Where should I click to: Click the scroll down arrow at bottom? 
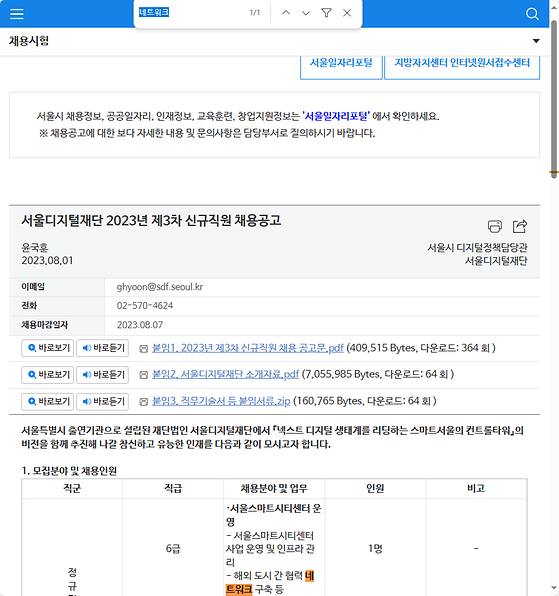554,588
